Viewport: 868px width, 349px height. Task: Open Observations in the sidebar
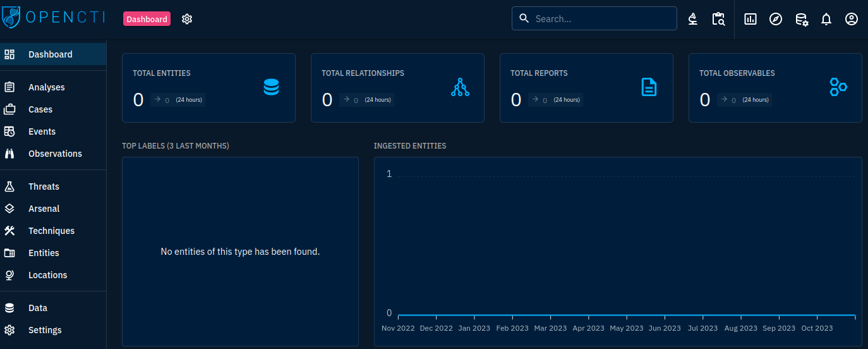[55, 154]
